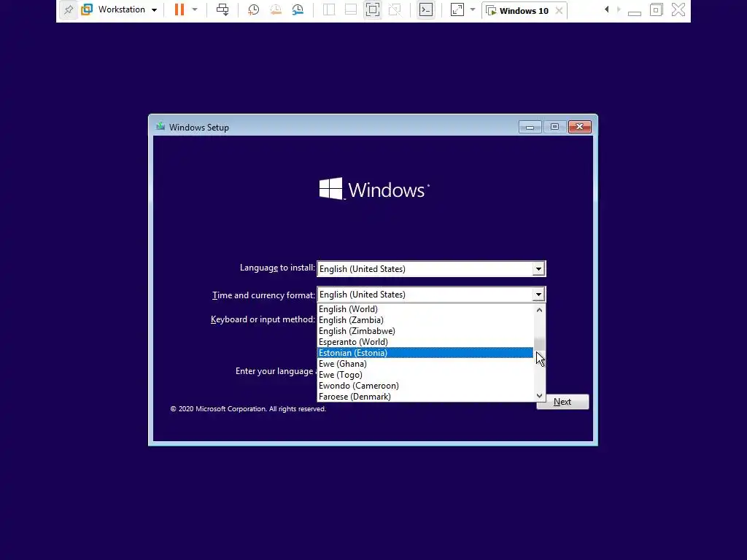Restore the VMware window size
Image resolution: width=747 pixels, height=560 pixels.
point(656,9)
